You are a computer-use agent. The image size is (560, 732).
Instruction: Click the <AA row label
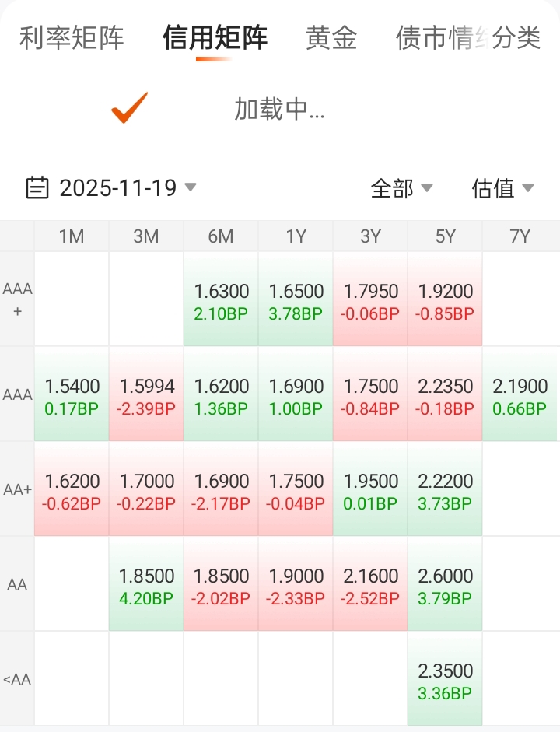click(17, 679)
